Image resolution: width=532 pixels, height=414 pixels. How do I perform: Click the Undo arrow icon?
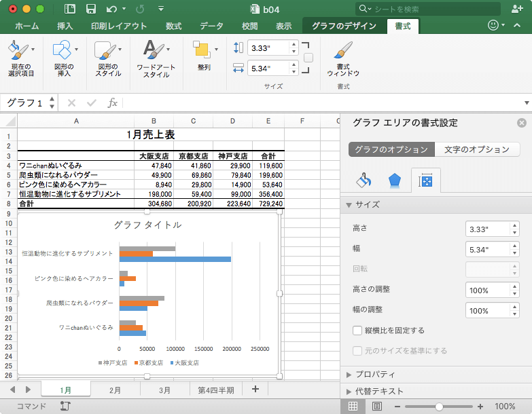(111, 9)
